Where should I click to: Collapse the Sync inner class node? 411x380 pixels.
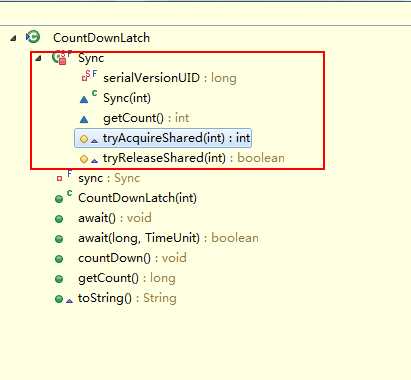point(38,58)
